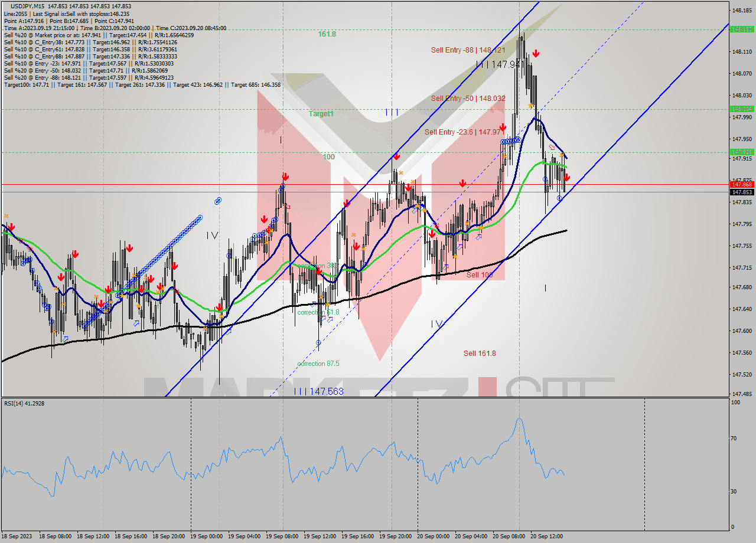The width and height of the screenshot is (756, 543).
Task: Click the 147.560 price axis label
Action: [742, 353]
